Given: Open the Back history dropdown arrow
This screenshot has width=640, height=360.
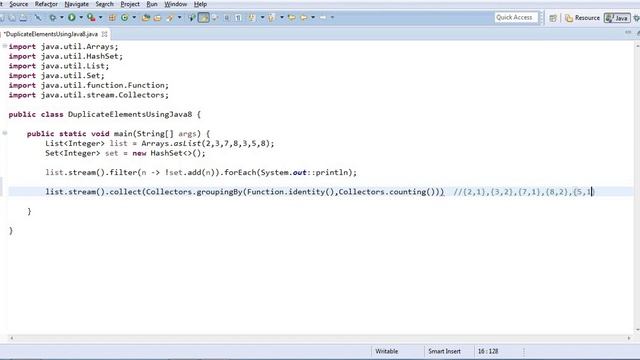Looking at the screenshot, I should pos(313,18).
